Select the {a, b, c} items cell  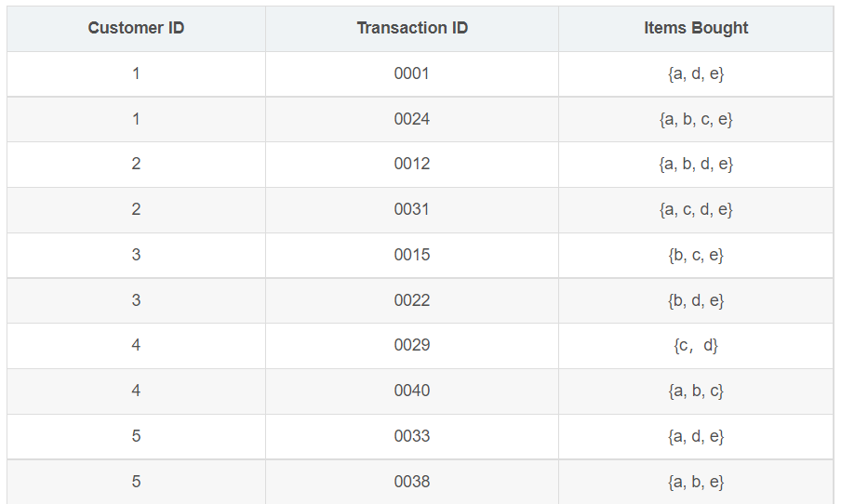click(x=696, y=391)
